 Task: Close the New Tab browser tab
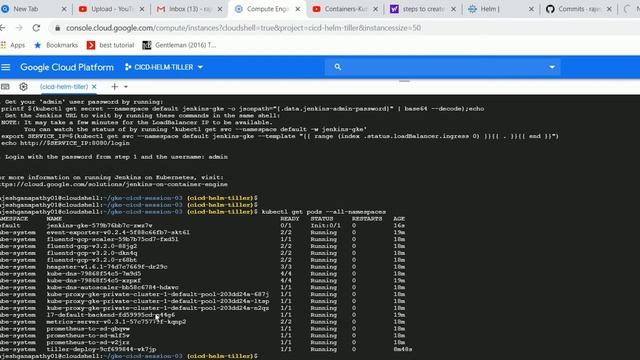pyautogui.click(x=64, y=9)
